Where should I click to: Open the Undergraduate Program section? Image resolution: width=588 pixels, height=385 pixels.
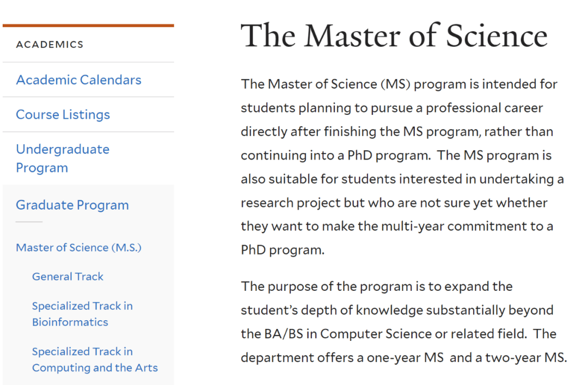(63, 158)
